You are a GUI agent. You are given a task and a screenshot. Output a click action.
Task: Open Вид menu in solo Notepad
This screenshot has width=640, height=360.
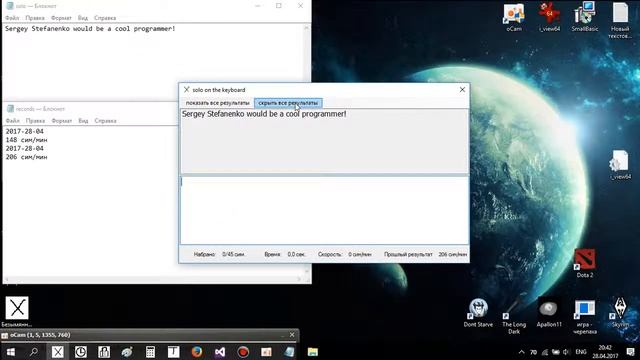(x=83, y=18)
